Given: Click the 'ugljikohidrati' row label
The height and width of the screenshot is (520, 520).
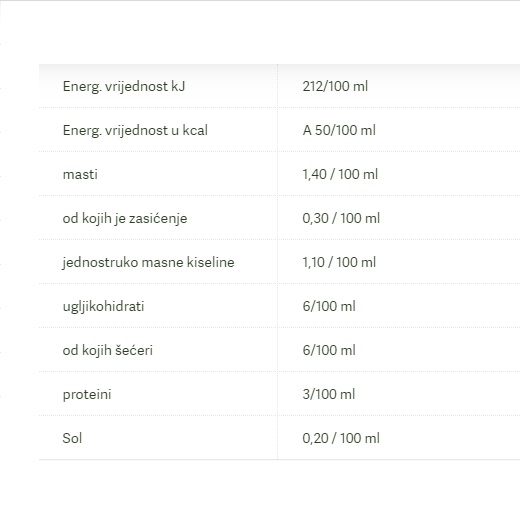Looking at the screenshot, I should (103, 307).
